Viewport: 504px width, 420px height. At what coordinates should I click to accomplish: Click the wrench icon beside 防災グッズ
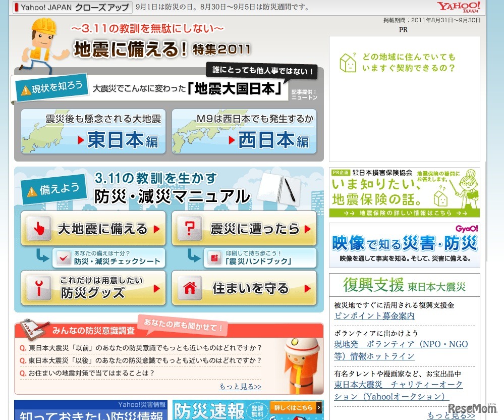pos(39,288)
